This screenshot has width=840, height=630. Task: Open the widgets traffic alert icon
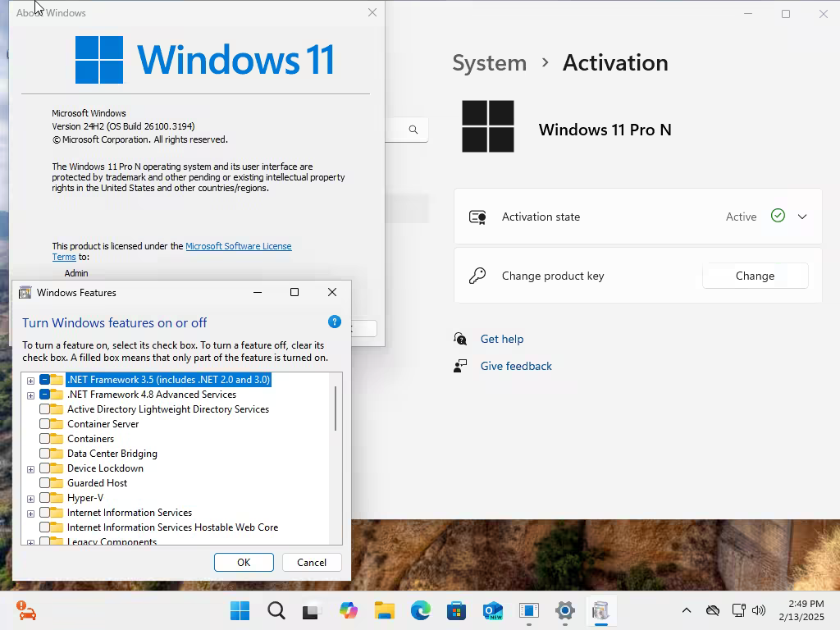click(25, 610)
